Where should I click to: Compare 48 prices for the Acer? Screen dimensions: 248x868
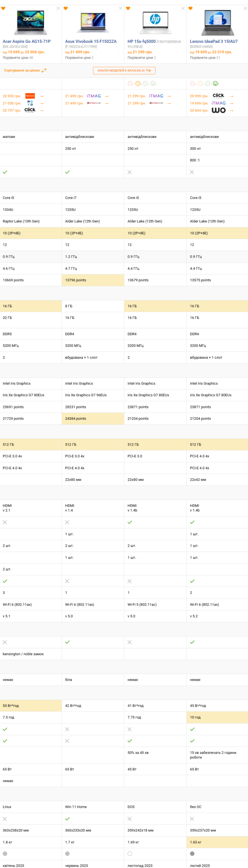pyautogui.click(x=18, y=58)
